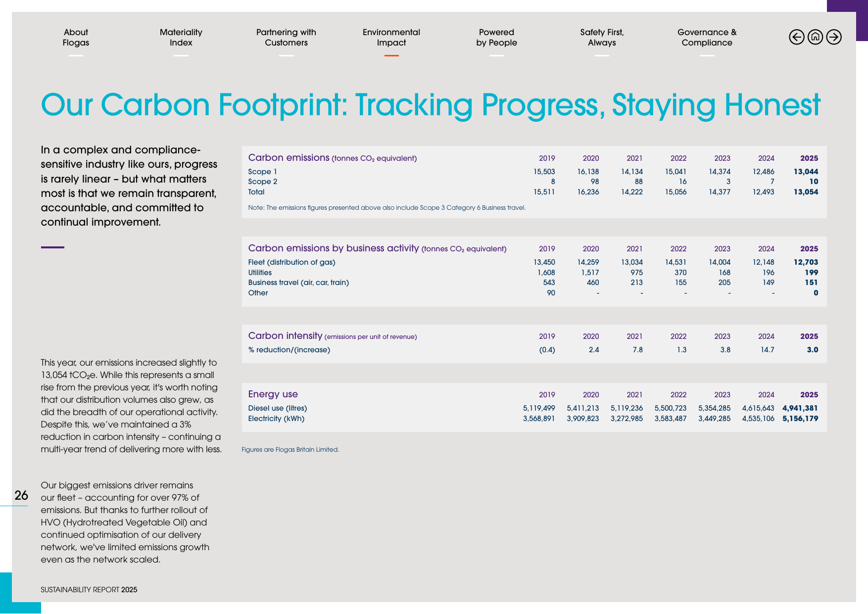Select the 2025 diesel value 4,941,381
Viewport: 868px width, 614px height.
point(800,408)
